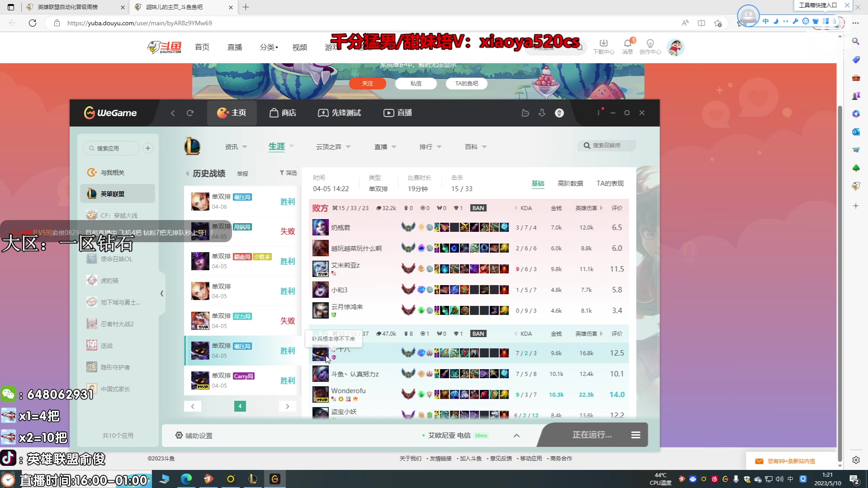Switch to the 商店 tab in WeGame

283,113
